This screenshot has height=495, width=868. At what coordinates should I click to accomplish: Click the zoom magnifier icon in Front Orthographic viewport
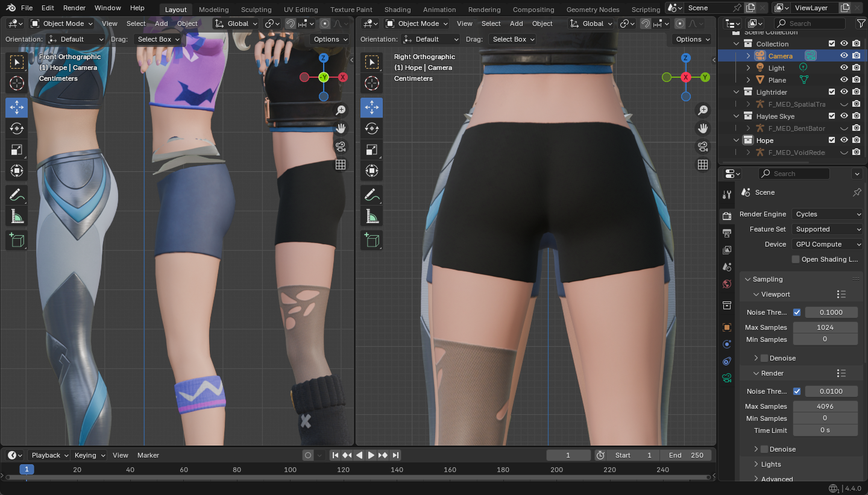tap(341, 110)
